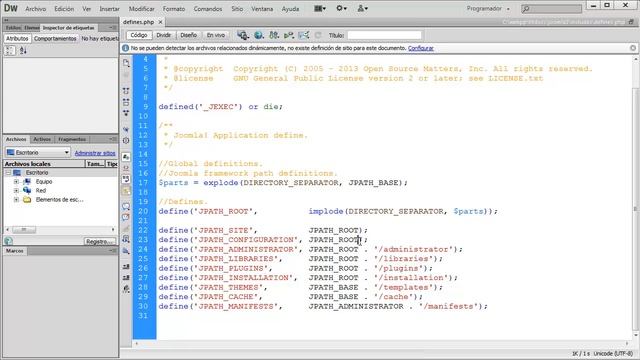Open the Ventana menu

point(262,9)
